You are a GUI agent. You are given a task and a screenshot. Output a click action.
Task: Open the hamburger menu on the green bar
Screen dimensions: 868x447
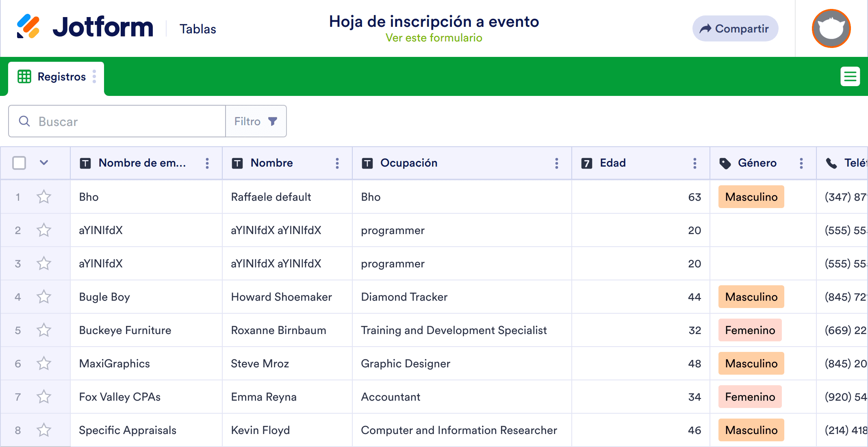click(x=850, y=76)
